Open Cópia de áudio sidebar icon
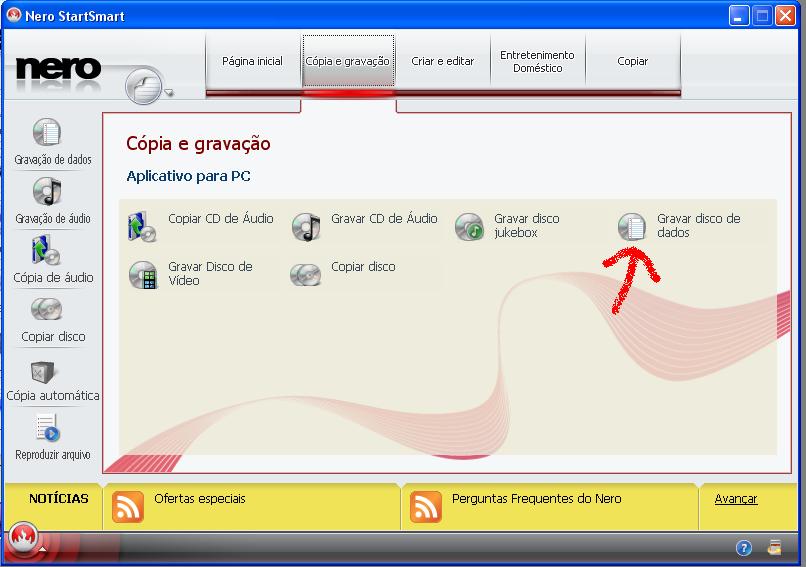 (x=46, y=250)
